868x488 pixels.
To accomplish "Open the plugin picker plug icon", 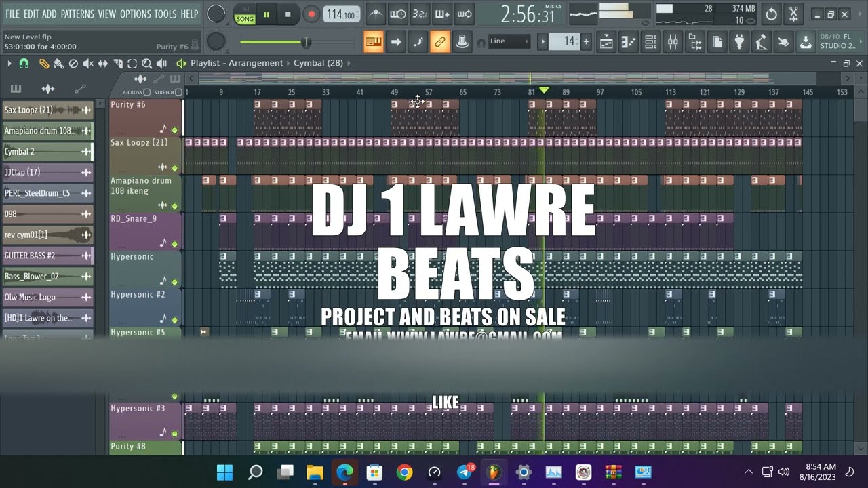I will pyautogui.click(x=739, y=42).
